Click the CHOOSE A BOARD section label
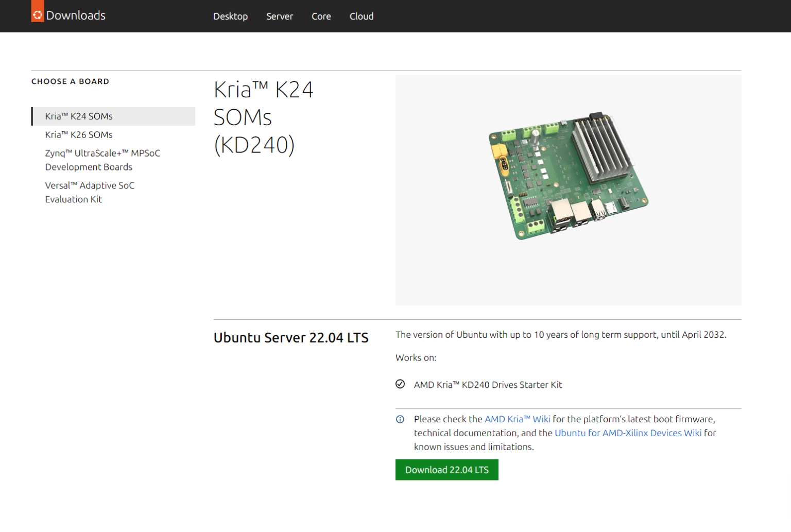The height and width of the screenshot is (532, 791). tap(70, 81)
